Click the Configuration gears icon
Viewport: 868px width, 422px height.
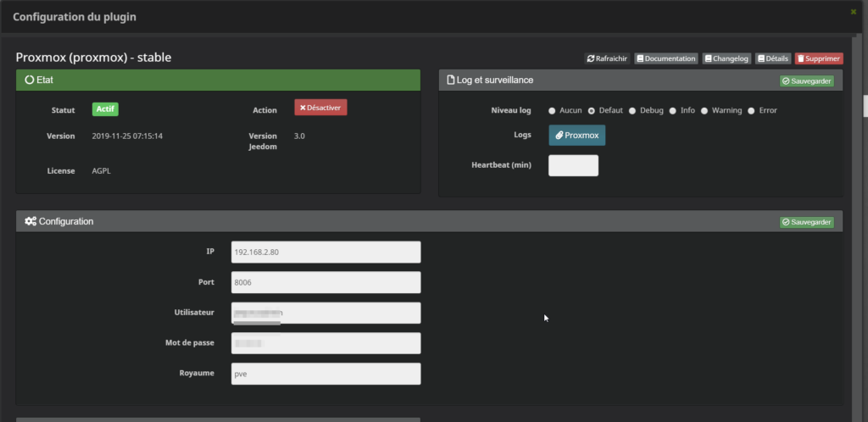click(x=31, y=221)
